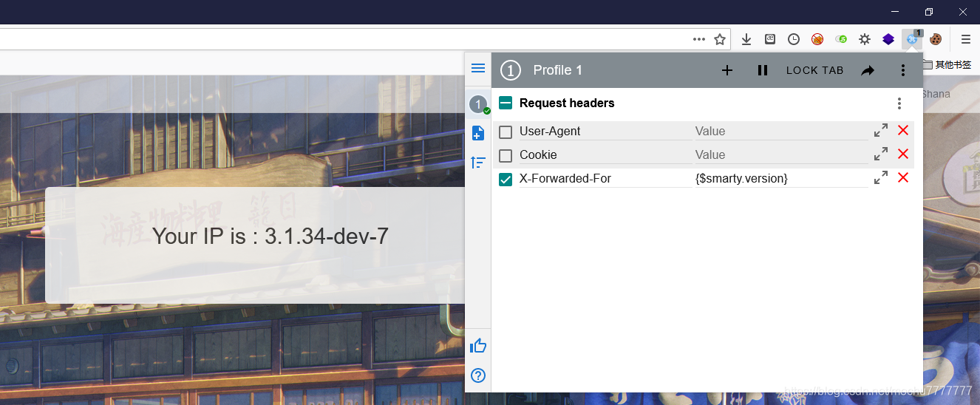The height and width of the screenshot is (405, 980).
Task: Click gear extension icon in toolbar
Action: pyautogui.click(x=865, y=39)
